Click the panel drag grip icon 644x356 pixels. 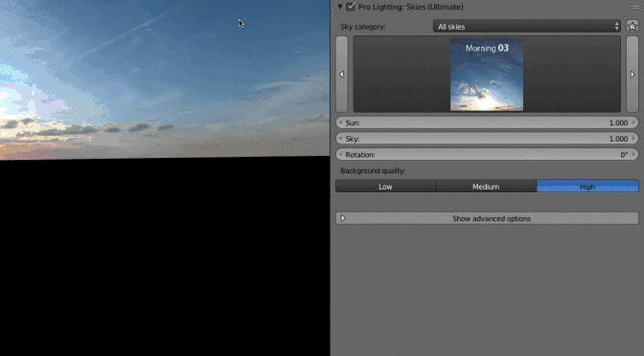pos(634,7)
